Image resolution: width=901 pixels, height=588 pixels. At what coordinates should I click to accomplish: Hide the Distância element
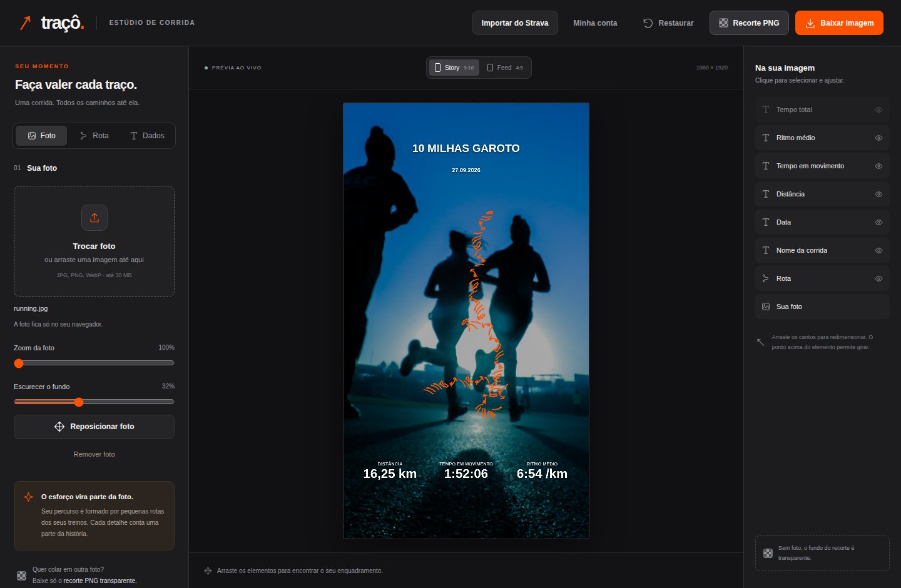coord(878,194)
